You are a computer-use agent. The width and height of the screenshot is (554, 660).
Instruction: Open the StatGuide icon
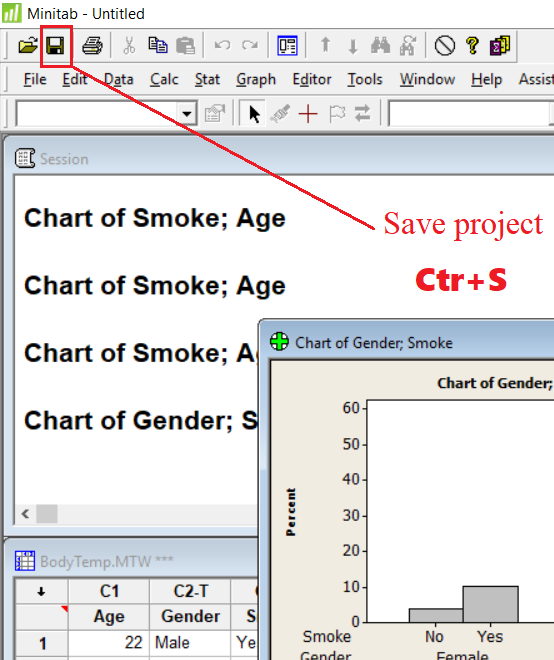500,45
